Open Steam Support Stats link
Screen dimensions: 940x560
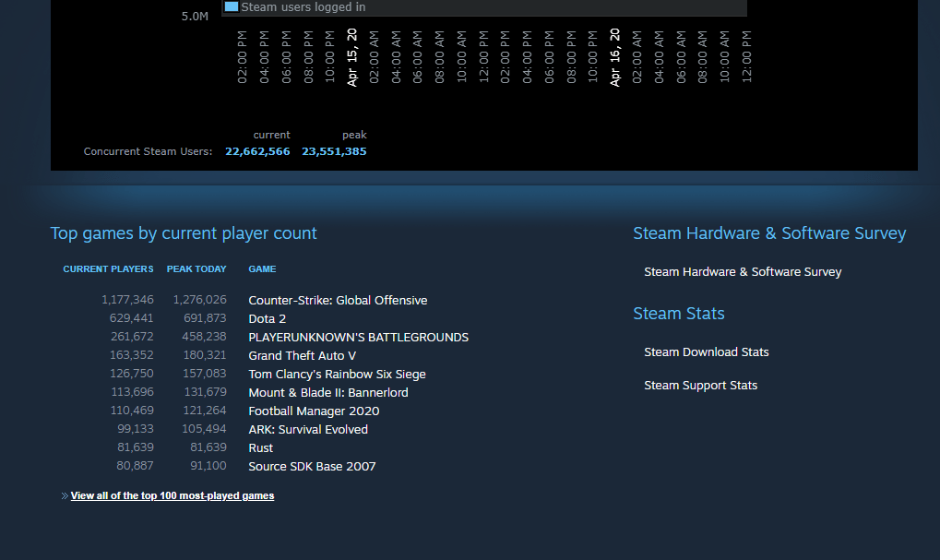(x=701, y=386)
